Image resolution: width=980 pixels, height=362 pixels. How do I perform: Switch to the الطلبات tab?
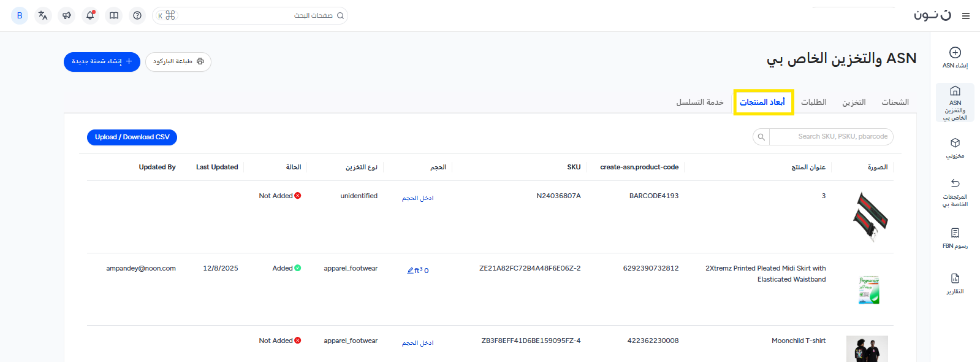tap(813, 102)
